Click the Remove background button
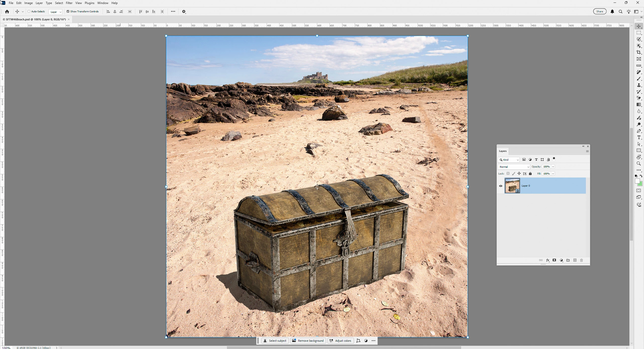 308,341
